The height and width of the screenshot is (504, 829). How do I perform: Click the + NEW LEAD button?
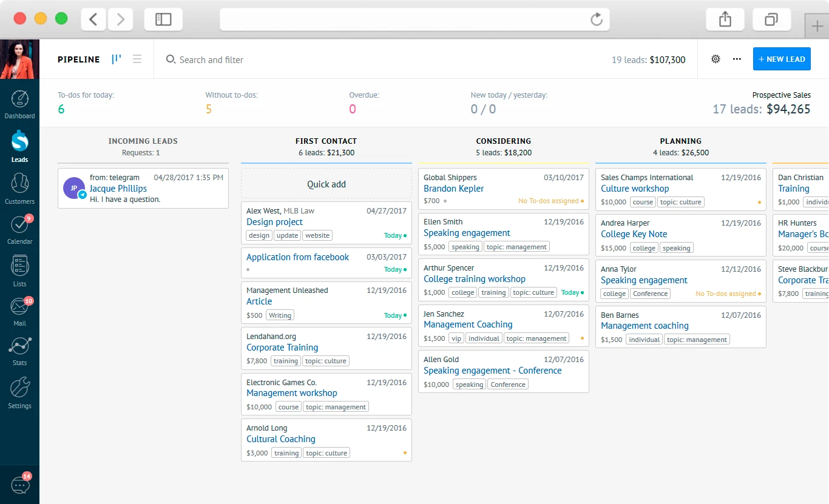point(782,59)
